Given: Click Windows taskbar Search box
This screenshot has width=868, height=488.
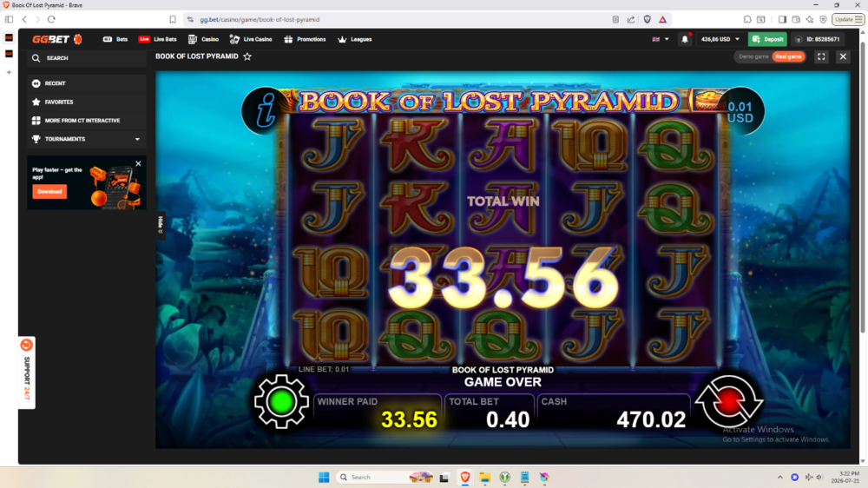Looking at the screenshot, I should [385, 478].
